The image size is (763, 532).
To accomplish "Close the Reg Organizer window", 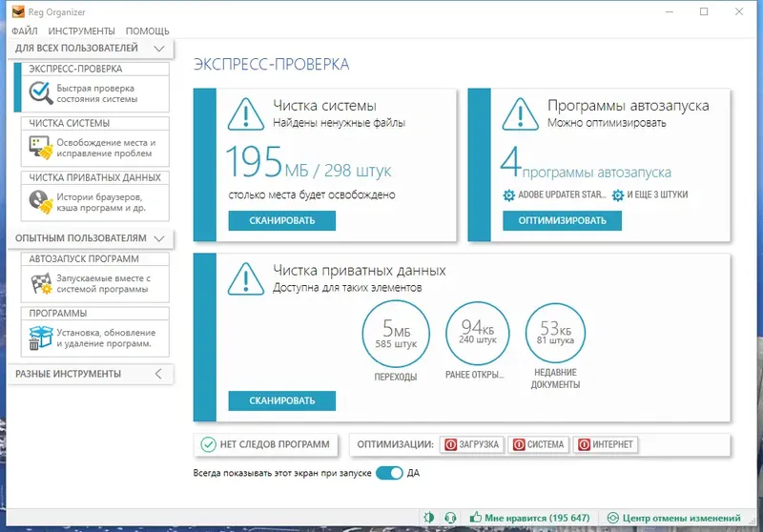I will click(738, 11).
